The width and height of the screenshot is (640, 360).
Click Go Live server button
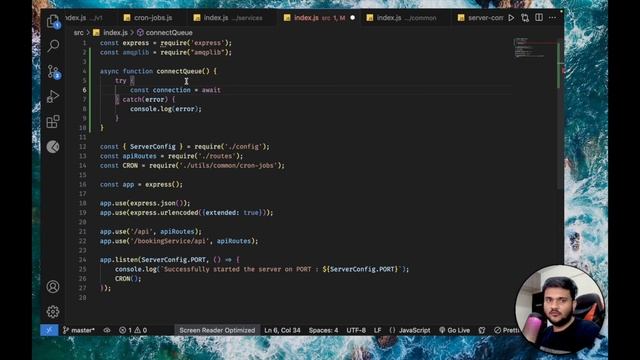[x=454, y=330]
